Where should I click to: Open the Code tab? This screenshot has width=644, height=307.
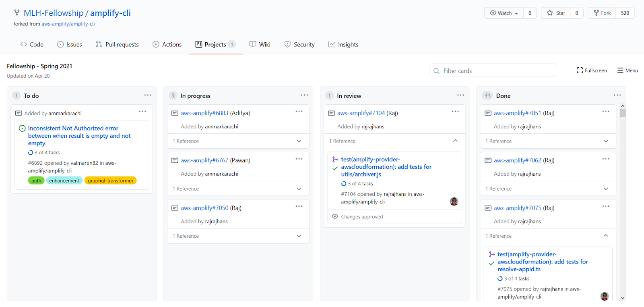(x=32, y=44)
